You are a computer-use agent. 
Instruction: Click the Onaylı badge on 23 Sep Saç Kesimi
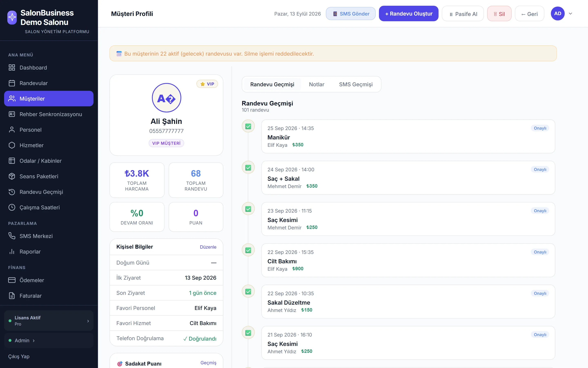click(x=540, y=211)
